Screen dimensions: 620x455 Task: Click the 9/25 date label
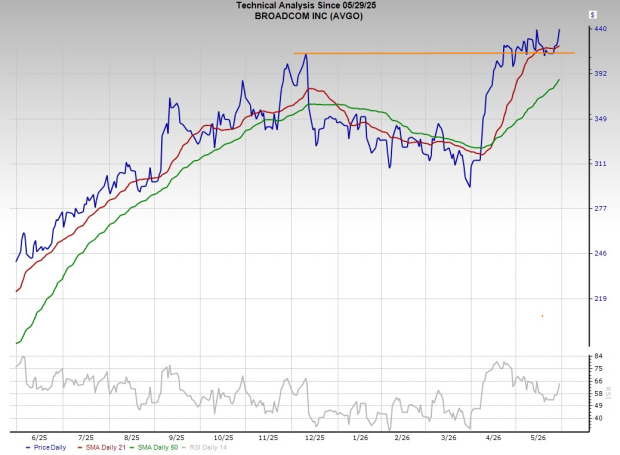(177, 438)
